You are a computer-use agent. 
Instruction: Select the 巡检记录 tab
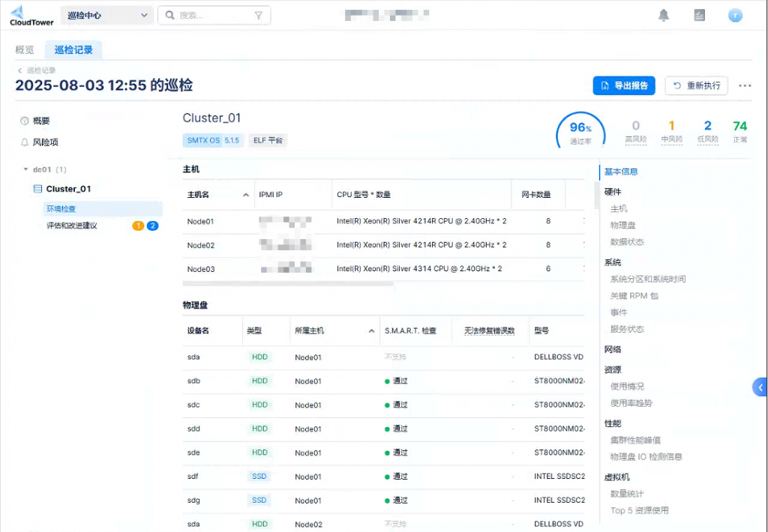(x=73, y=50)
